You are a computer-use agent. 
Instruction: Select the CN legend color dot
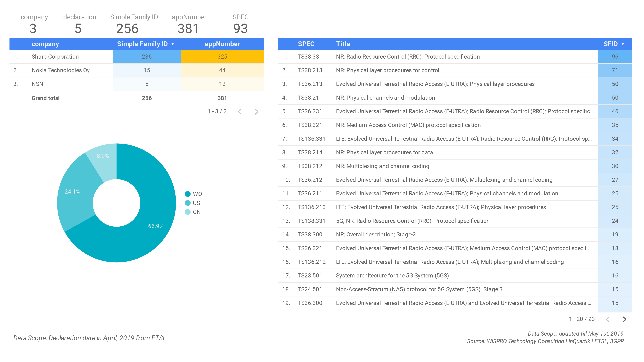(x=187, y=212)
